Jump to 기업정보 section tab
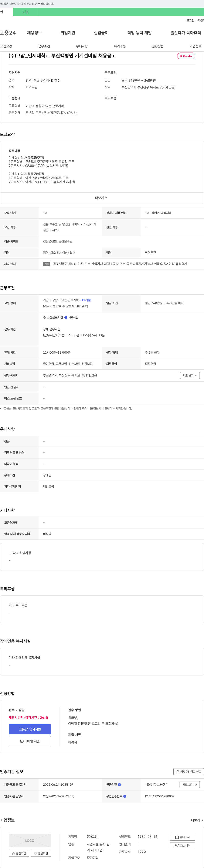The image size is (204, 868). 195,46
